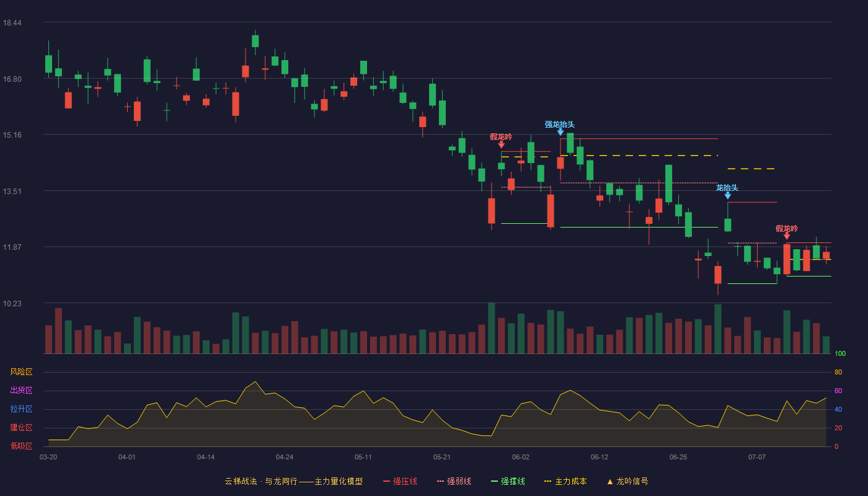Click the 05-21 date label
The height and width of the screenshot is (496, 868).
(442, 457)
